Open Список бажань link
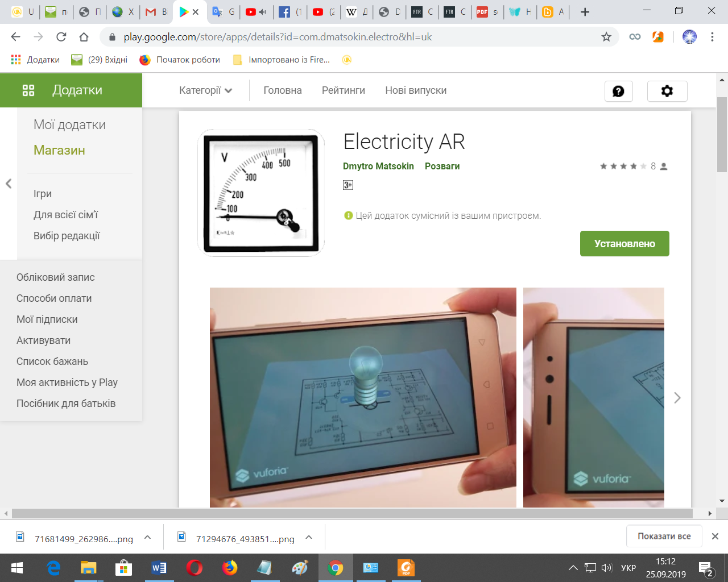 pos(52,361)
